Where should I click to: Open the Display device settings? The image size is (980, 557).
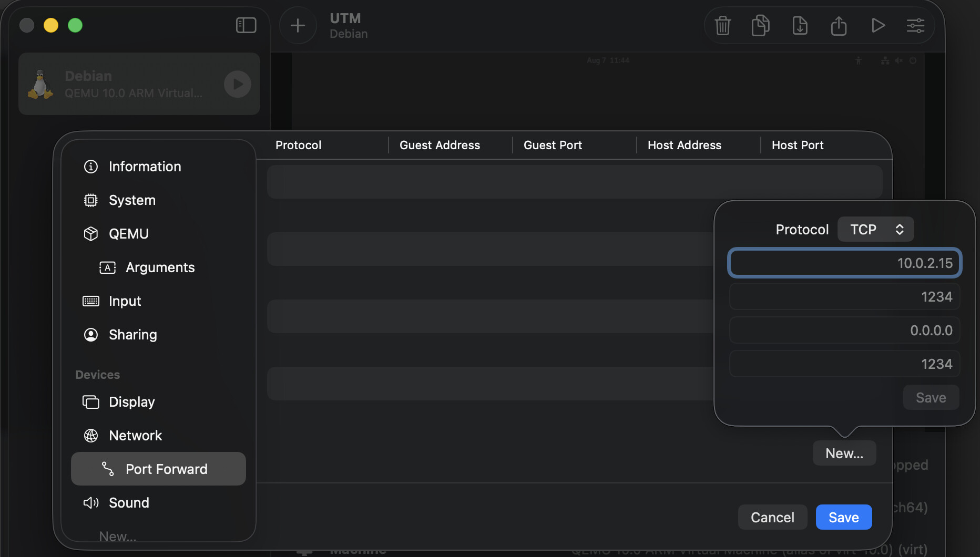point(158,402)
